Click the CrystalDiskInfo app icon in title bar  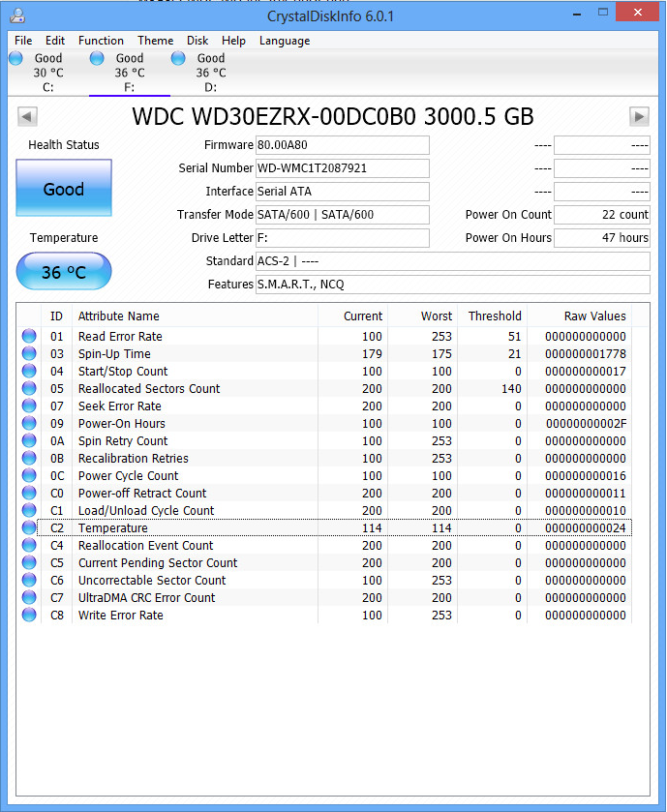(x=17, y=15)
